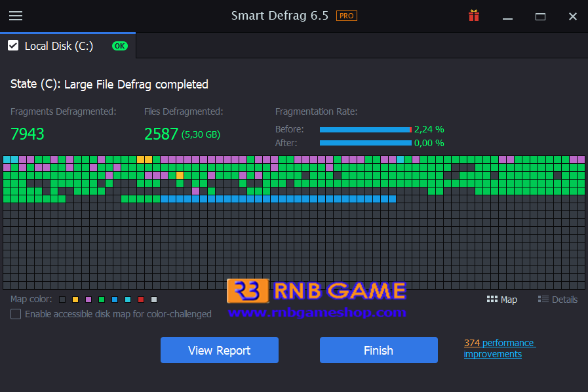The width and height of the screenshot is (588, 392).
Task: Select the Local Disk (C:) tab
Action: (68, 46)
